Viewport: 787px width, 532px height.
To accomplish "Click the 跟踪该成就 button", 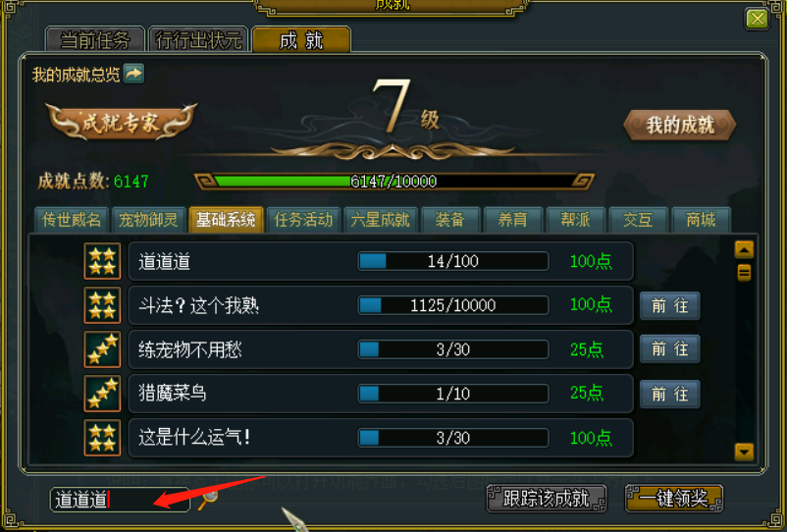I will pos(547,499).
